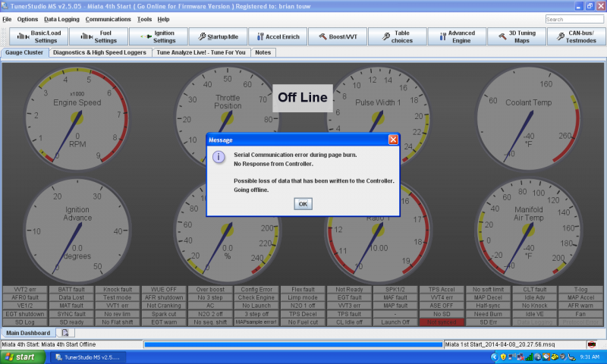Open the Accel Enrich toolbar menu

[x=278, y=36]
